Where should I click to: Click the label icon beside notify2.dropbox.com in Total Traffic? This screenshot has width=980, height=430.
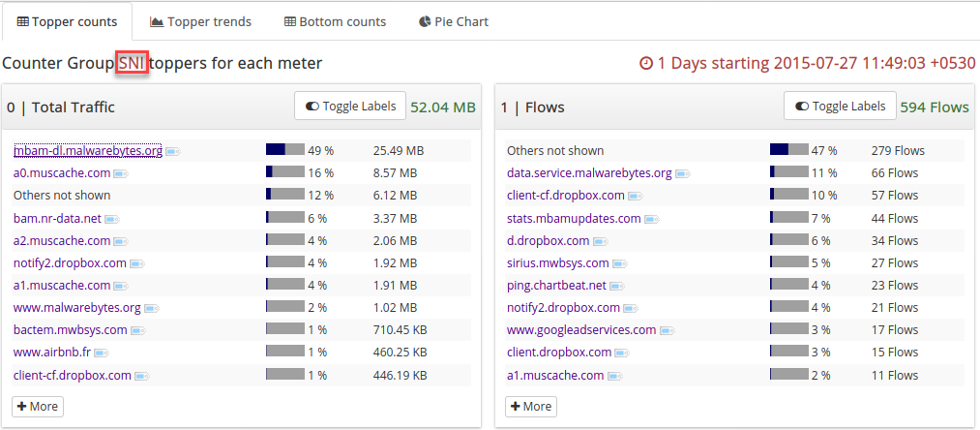pos(137,264)
